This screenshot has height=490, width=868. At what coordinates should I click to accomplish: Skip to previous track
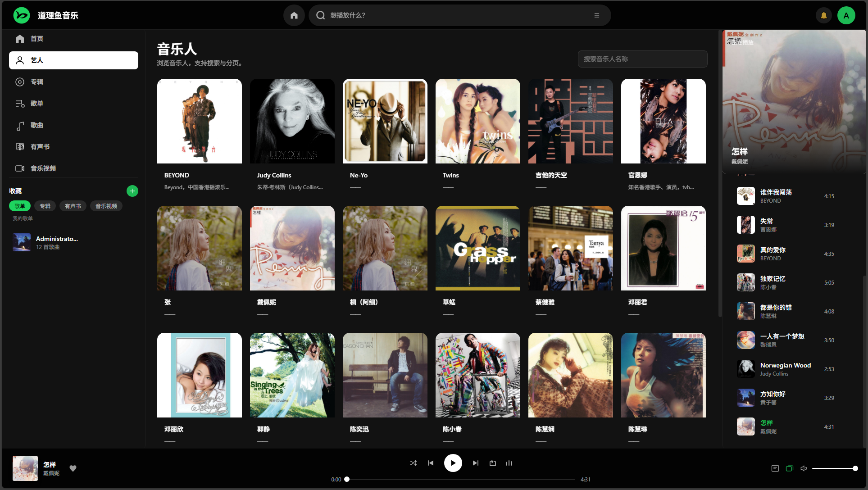(x=431, y=463)
